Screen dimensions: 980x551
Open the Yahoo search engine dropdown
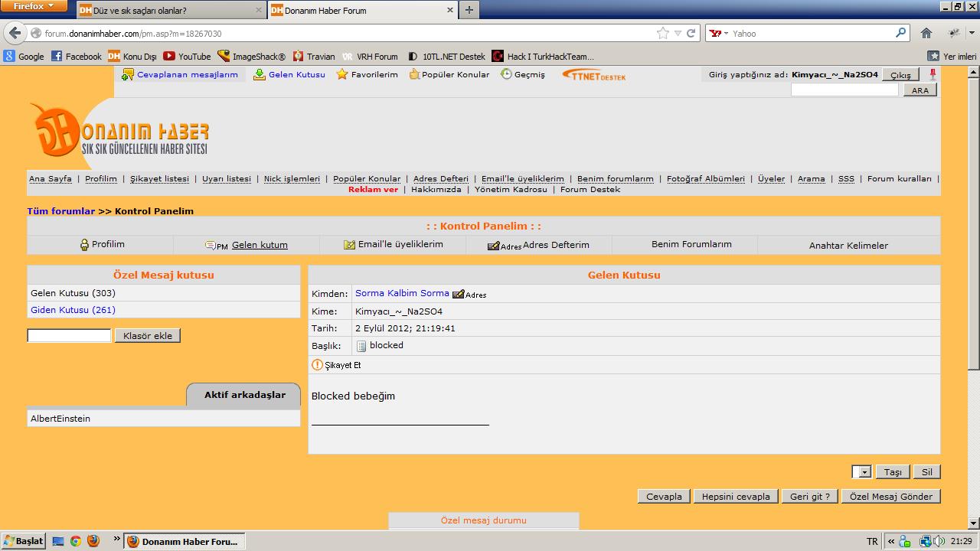717,33
